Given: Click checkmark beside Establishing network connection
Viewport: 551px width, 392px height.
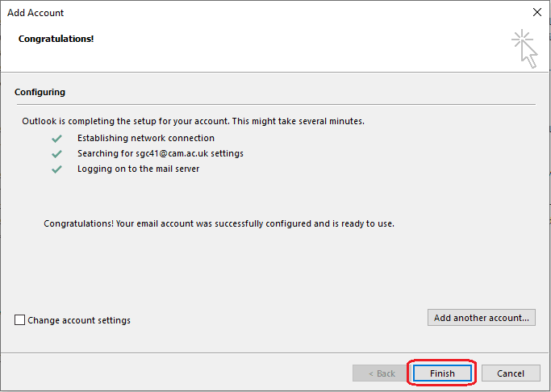Looking at the screenshot, I should [x=56, y=139].
